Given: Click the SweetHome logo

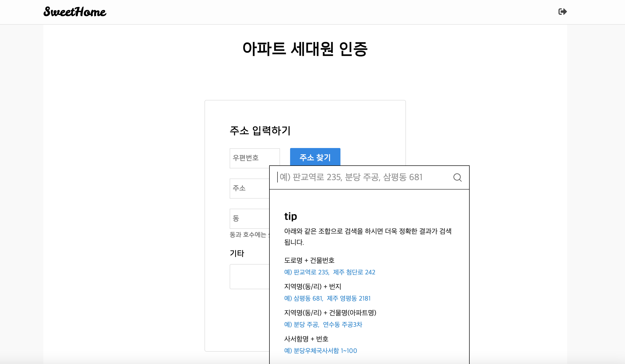Looking at the screenshot, I should [75, 12].
